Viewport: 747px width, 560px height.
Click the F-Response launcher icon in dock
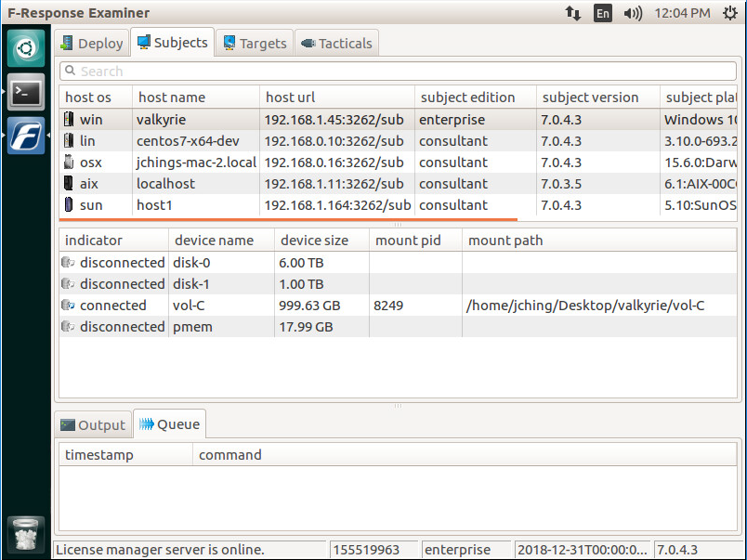click(26, 136)
